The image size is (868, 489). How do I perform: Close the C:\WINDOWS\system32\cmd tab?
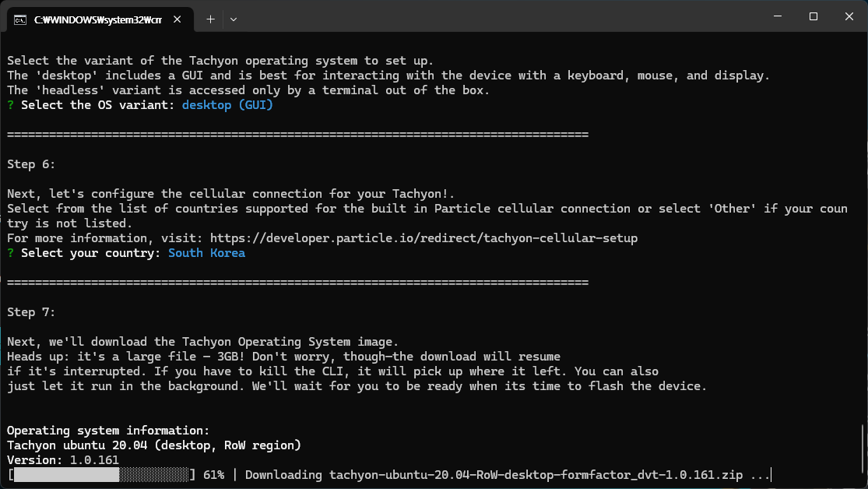coord(177,19)
